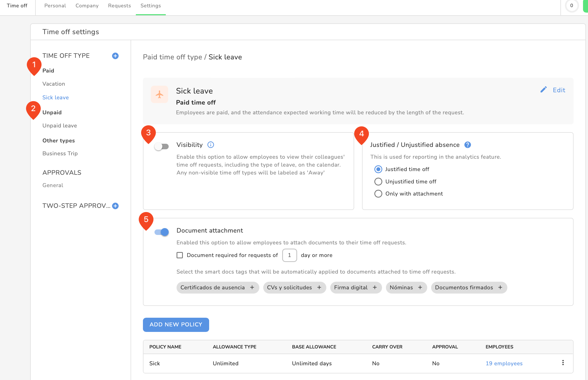Click plus icon beside Two-step approval
The image size is (588, 380).
(x=115, y=206)
